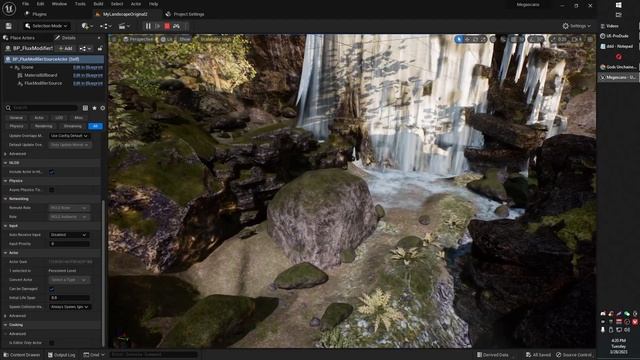Collapse the Cooking section
The image size is (640, 360).
(5, 325)
